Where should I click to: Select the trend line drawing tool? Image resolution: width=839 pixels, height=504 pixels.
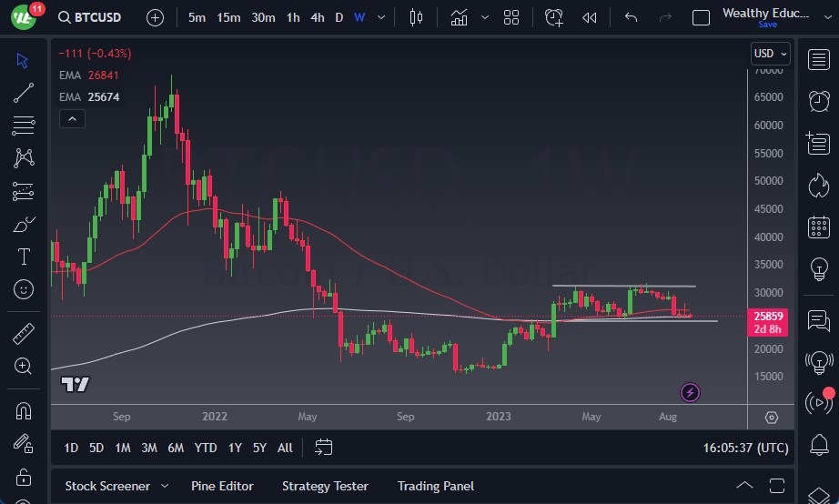point(24,92)
